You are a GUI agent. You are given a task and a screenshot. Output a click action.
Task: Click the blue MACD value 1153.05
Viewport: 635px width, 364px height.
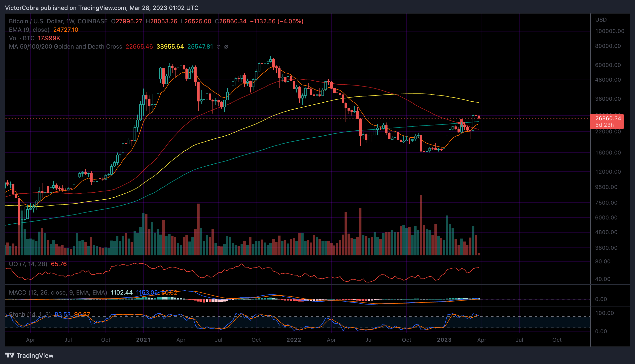[x=147, y=293]
